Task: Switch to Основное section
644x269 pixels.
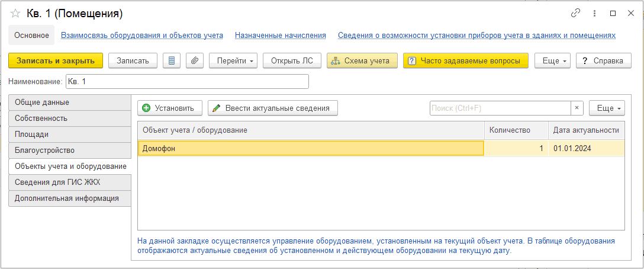Action: point(31,36)
